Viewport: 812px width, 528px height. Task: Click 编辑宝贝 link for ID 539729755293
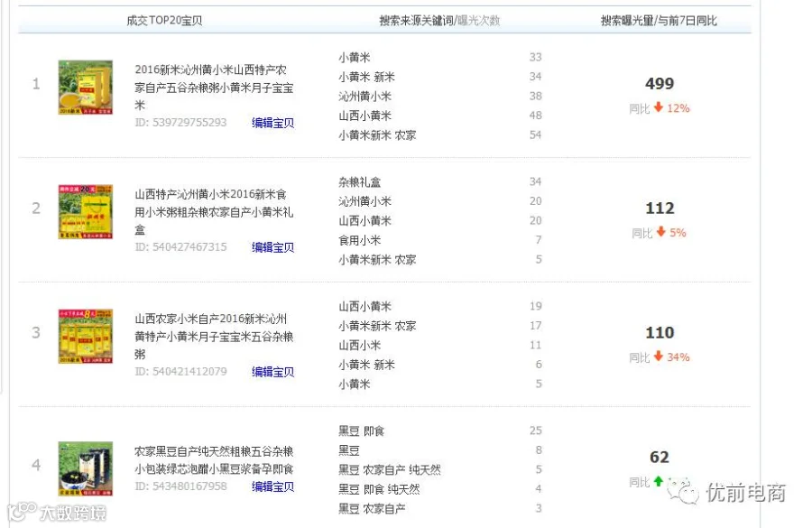(272, 123)
